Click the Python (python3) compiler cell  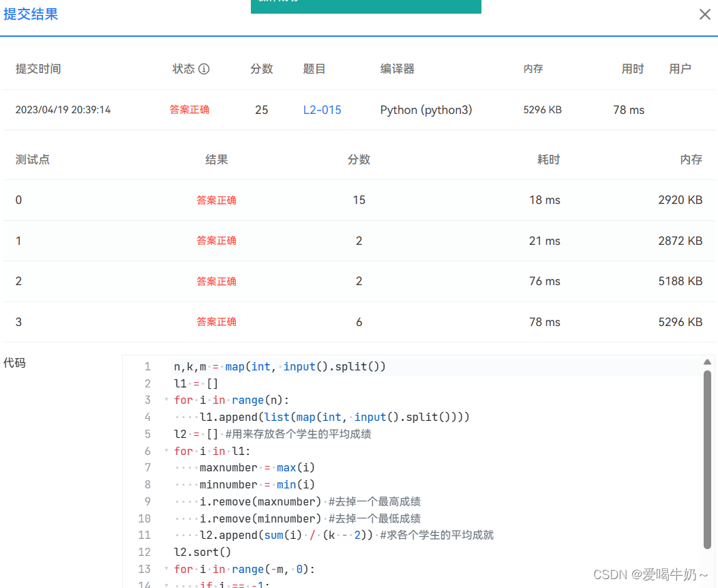425,110
